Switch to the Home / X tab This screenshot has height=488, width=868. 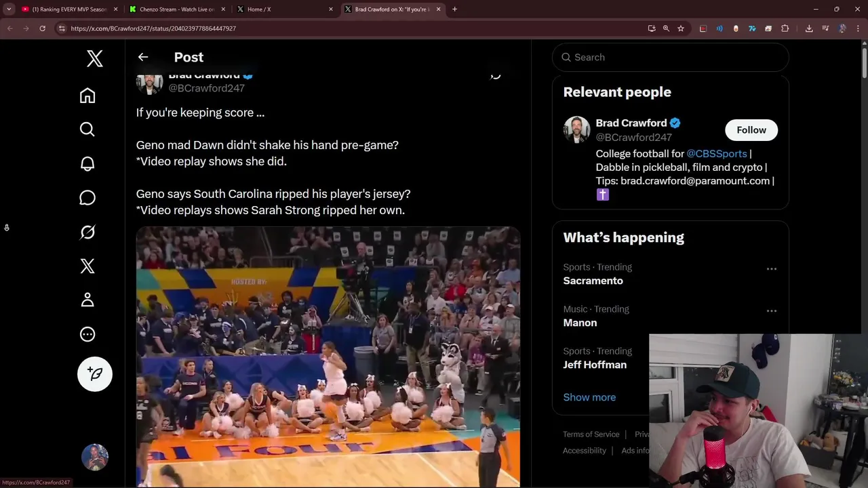285,9
